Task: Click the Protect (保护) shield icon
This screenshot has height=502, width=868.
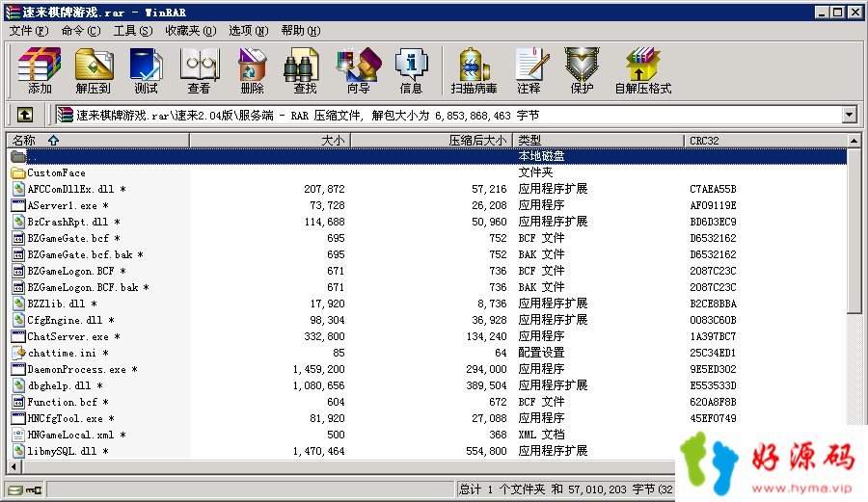Action: [582, 70]
